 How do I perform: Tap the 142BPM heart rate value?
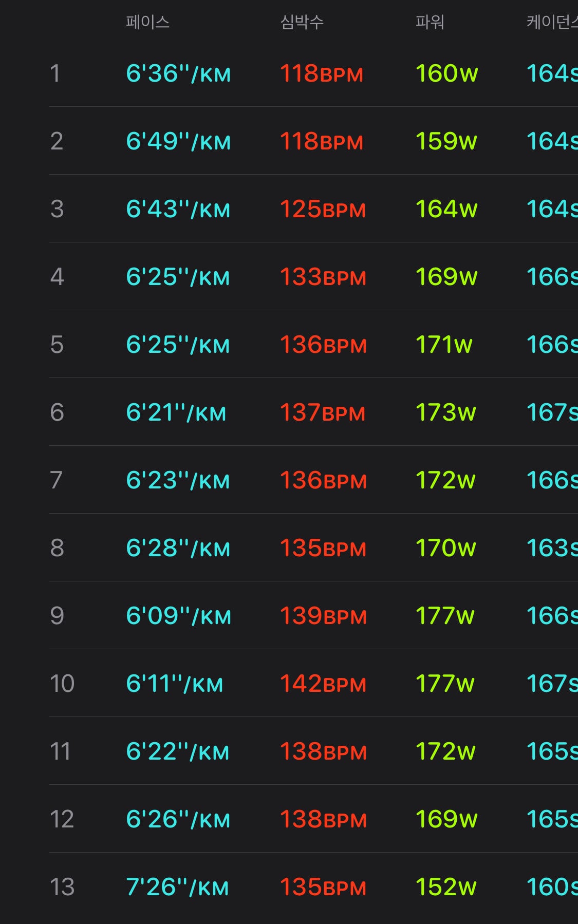point(323,683)
